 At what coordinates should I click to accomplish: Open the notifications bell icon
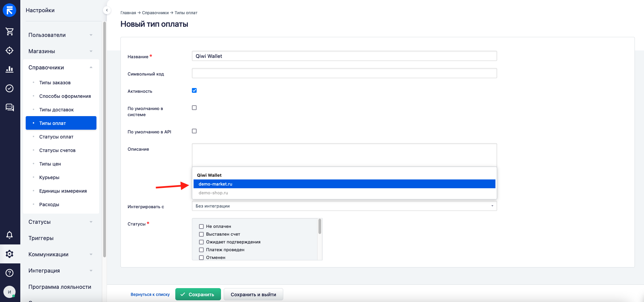(9, 235)
